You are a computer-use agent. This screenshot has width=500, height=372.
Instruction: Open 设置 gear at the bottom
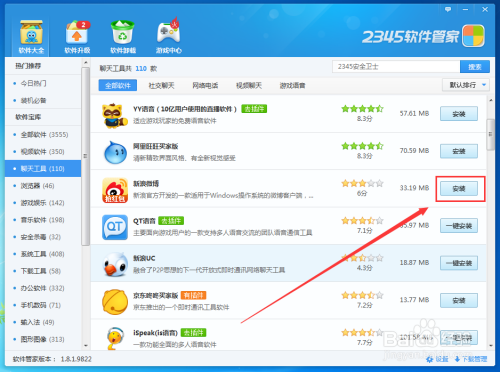click(437, 359)
